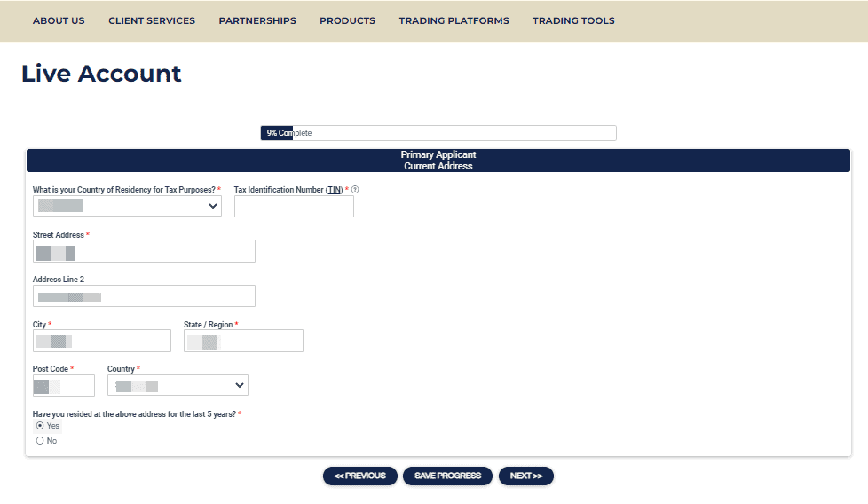This screenshot has height=504, width=868.
Task: Click the 9% Complete progress bar
Action: (438, 133)
